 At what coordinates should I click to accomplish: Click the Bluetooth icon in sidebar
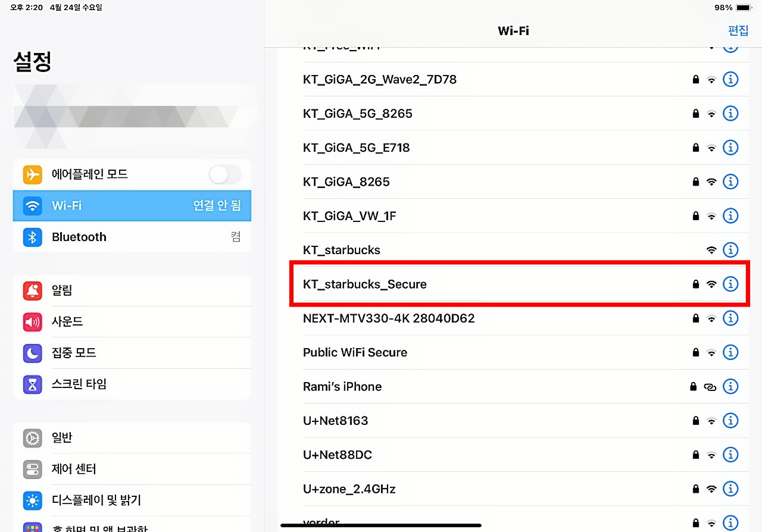(x=33, y=237)
